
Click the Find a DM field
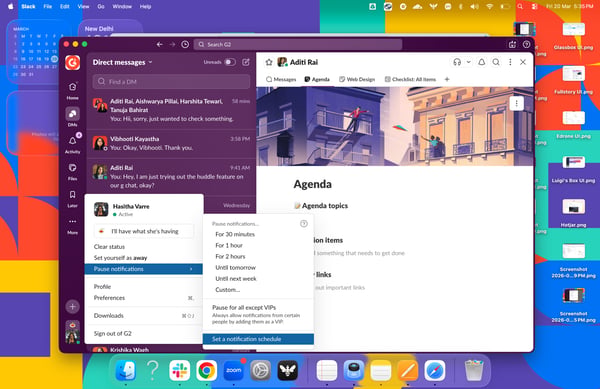pos(171,81)
